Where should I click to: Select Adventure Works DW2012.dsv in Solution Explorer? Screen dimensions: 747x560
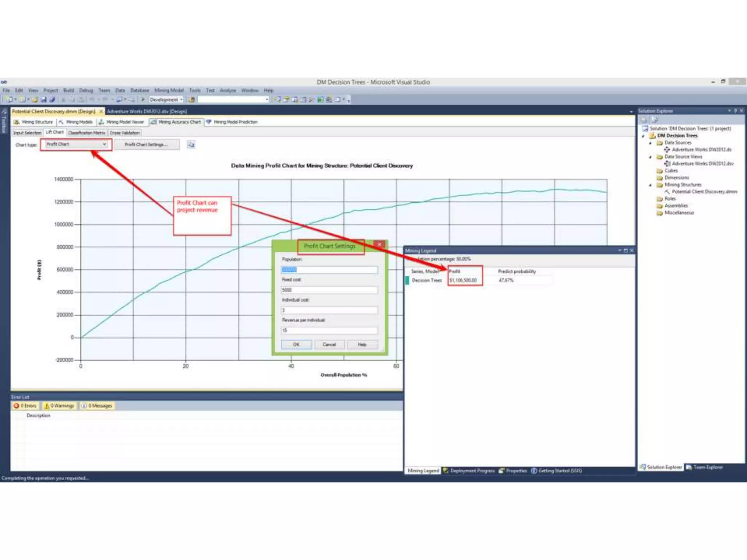pyautogui.click(x=698, y=164)
